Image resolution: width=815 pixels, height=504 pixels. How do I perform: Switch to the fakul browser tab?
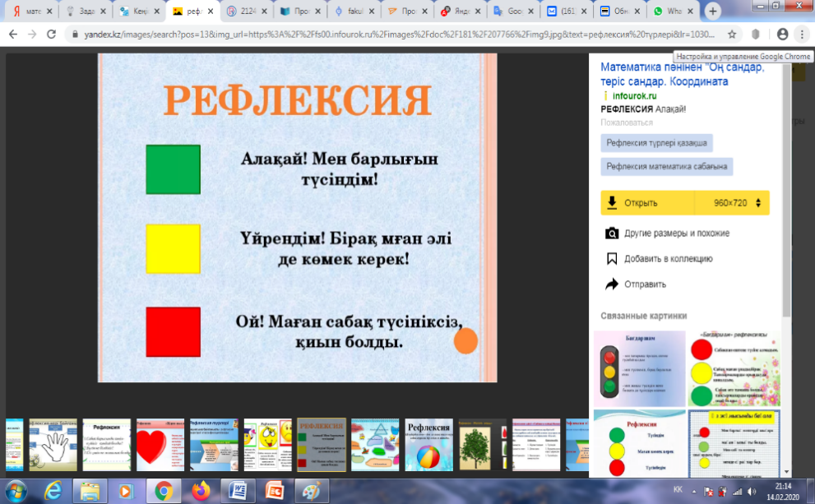point(354,12)
